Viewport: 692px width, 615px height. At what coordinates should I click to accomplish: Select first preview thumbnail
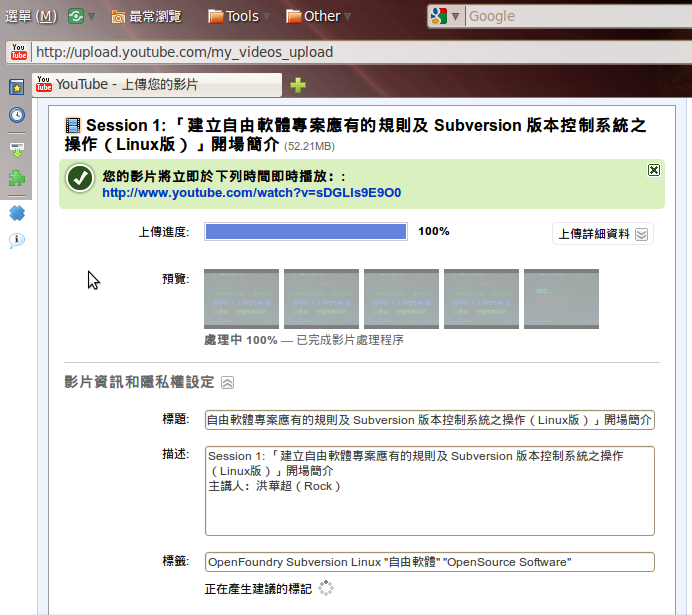point(241,299)
